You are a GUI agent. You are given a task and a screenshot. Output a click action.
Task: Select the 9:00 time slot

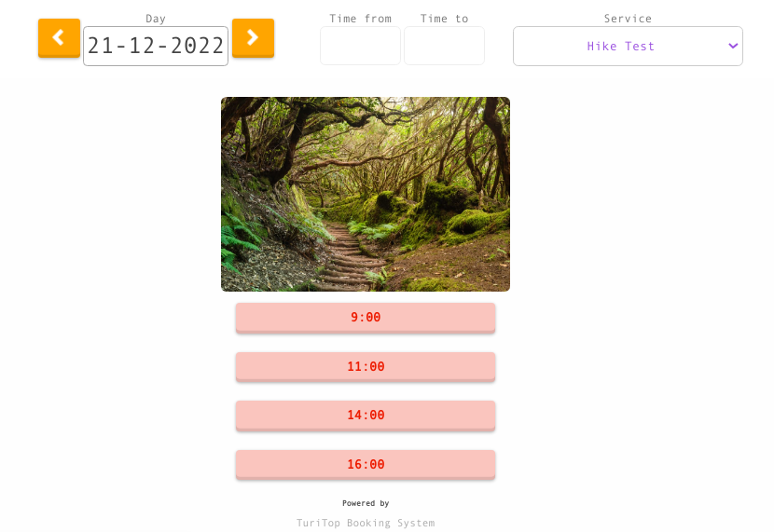click(x=366, y=318)
